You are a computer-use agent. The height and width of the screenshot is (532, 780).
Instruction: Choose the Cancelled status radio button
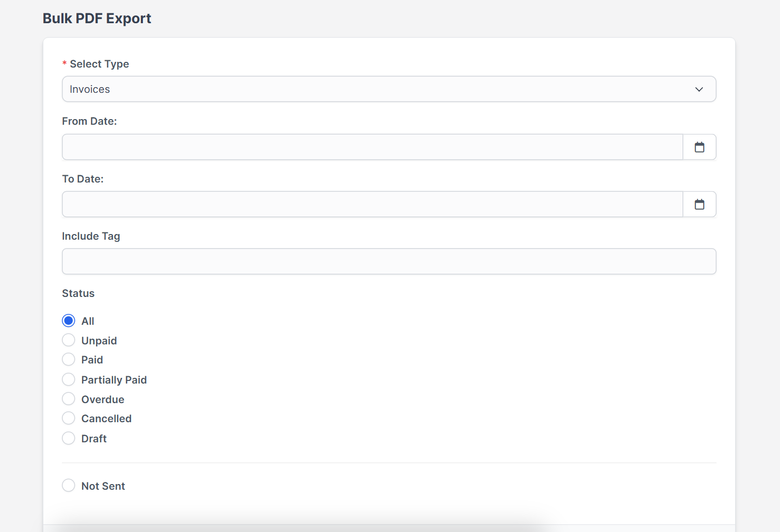(69, 418)
